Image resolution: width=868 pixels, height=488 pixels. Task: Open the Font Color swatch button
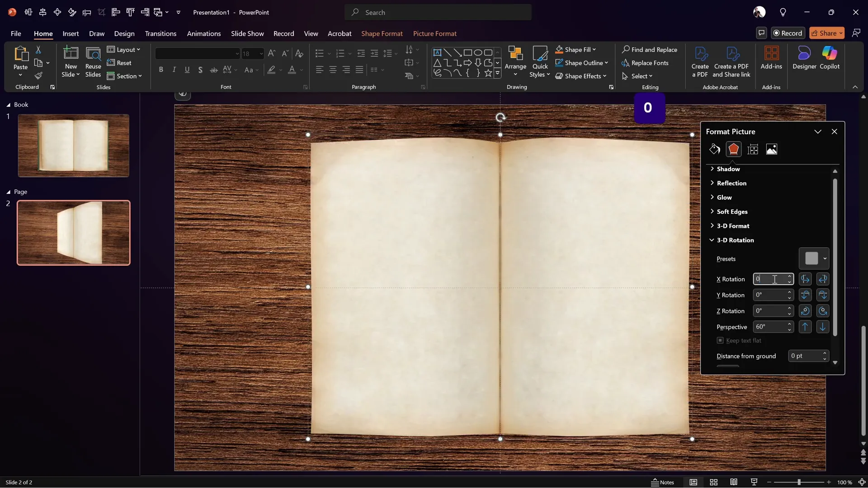pos(292,70)
